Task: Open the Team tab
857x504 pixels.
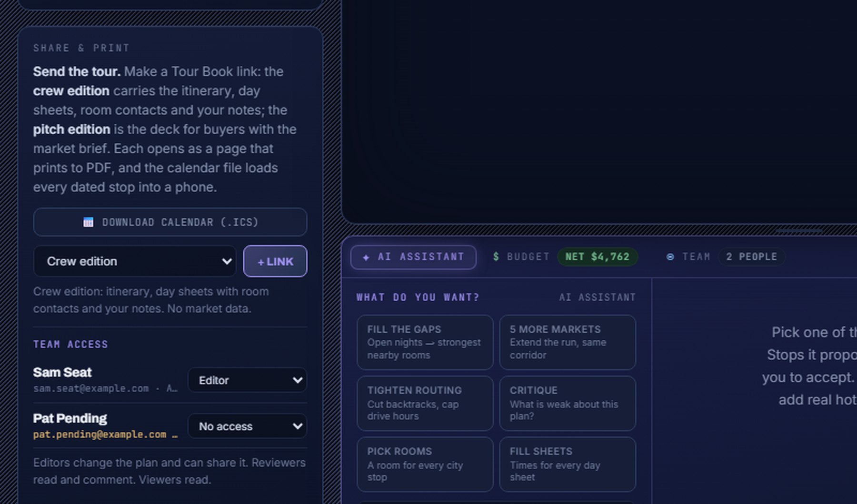Action: click(x=725, y=257)
